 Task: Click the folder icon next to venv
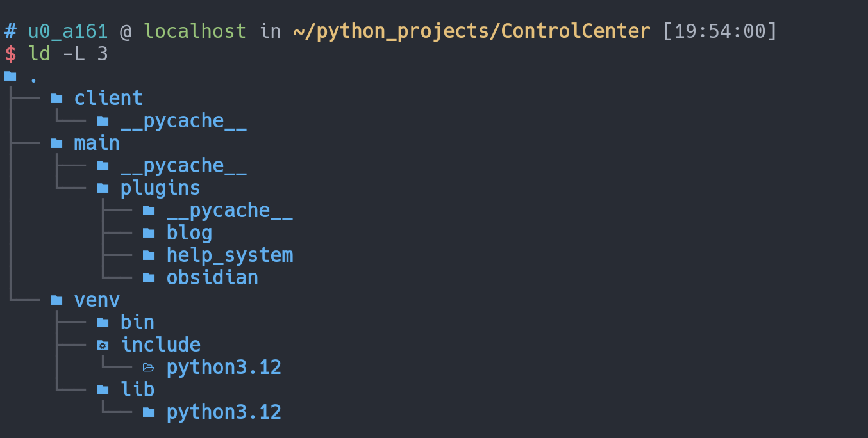56,300
